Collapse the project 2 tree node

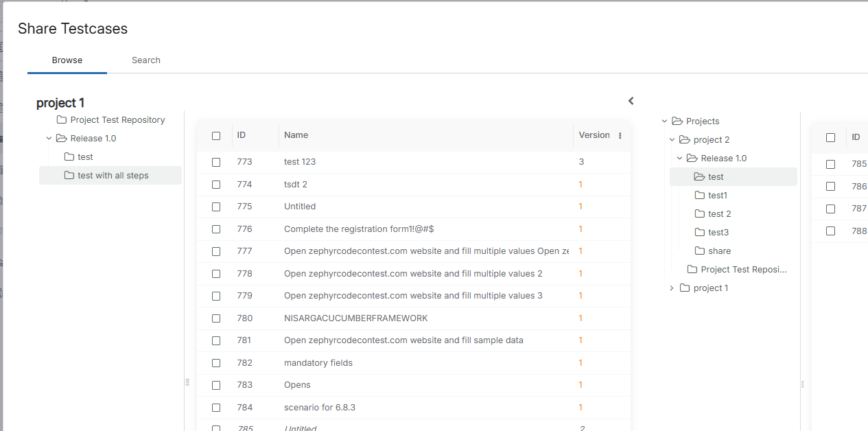(672, 140)
